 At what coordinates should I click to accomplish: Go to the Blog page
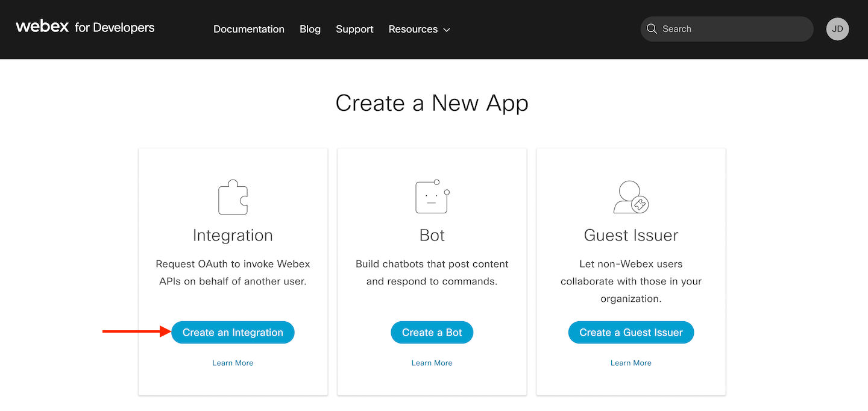click(310, 29)
